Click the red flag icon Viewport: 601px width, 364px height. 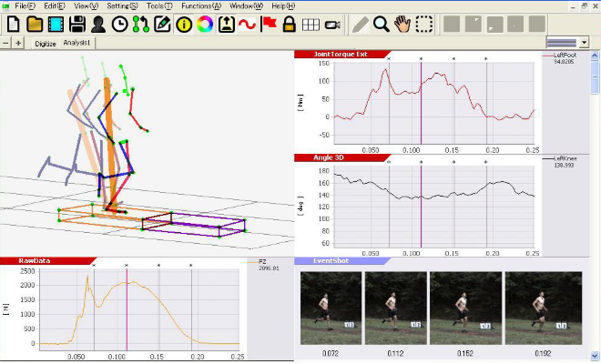268,25
